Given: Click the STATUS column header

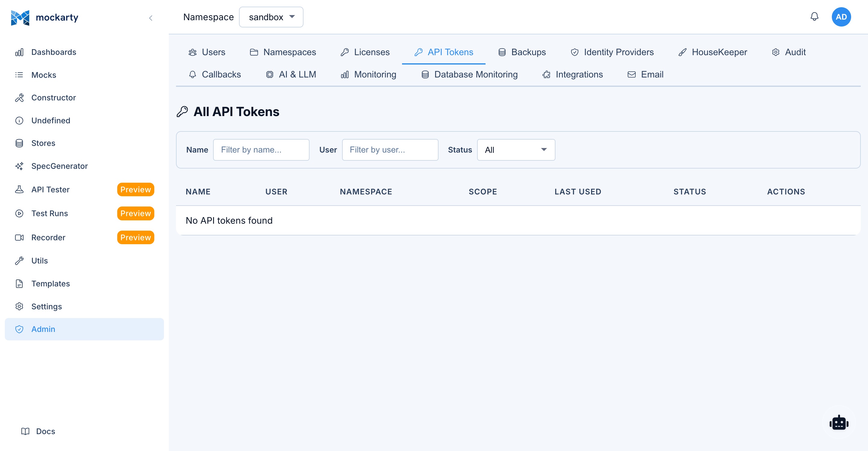Looking at the screenshot, I should 690,192.
